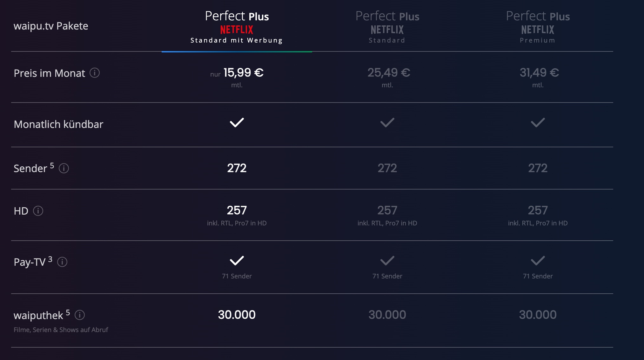Click the 30.000 waiputhek value in first column
The height and width of the screenshot is (360, 644).
[x=237, y=315]
